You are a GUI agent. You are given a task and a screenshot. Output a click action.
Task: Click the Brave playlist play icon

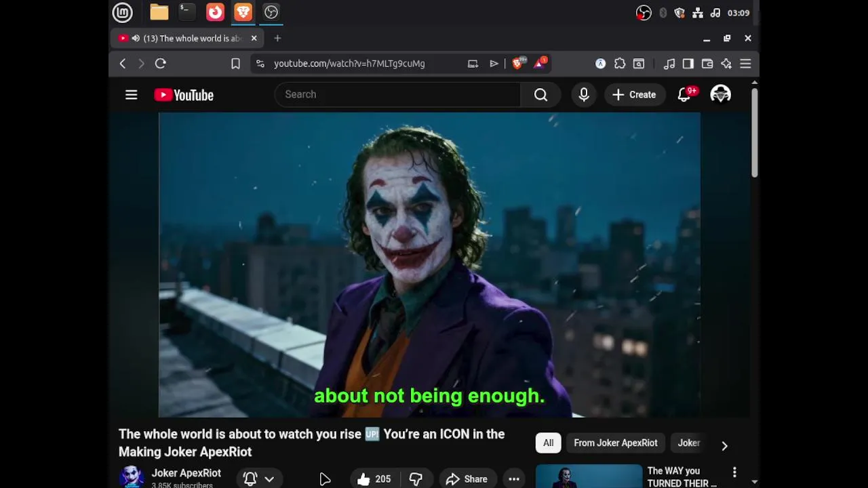(494, 64)
